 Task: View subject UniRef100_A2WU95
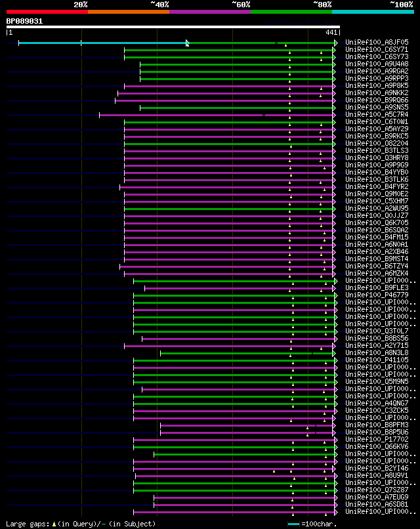click(x=377, y=209)
